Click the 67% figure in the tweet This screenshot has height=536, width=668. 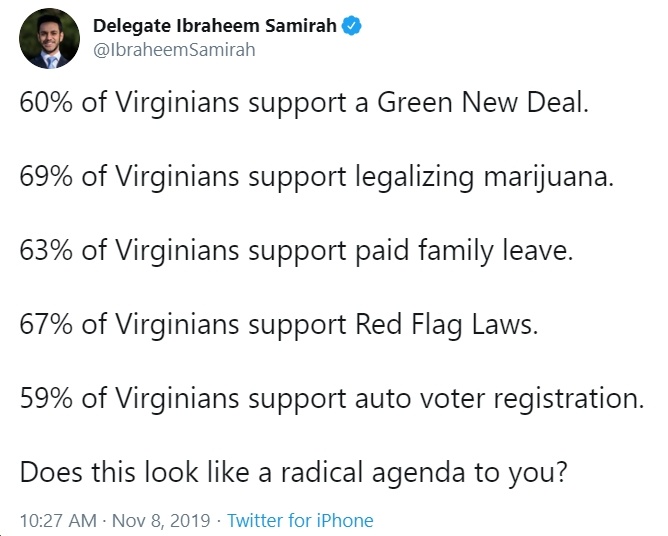46,325
